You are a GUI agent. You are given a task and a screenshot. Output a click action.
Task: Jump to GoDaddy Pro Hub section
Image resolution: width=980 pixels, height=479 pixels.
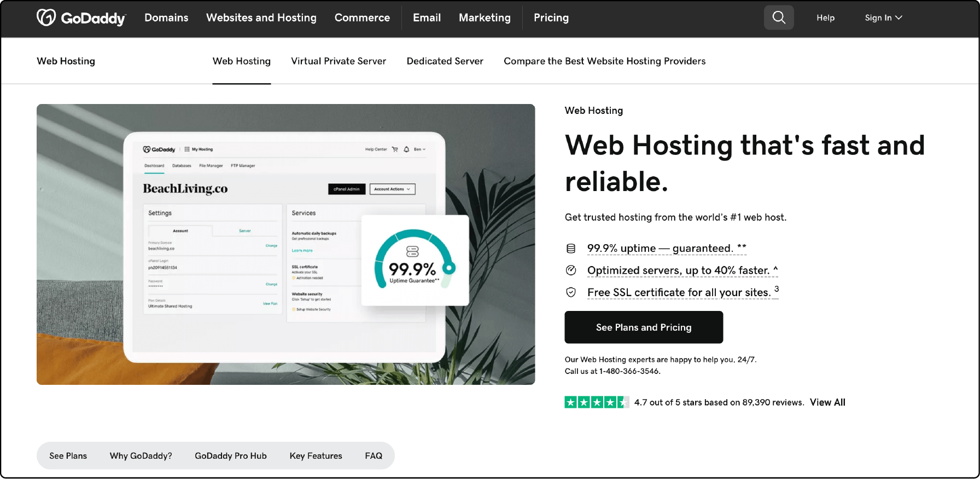[x=231, y=455]
